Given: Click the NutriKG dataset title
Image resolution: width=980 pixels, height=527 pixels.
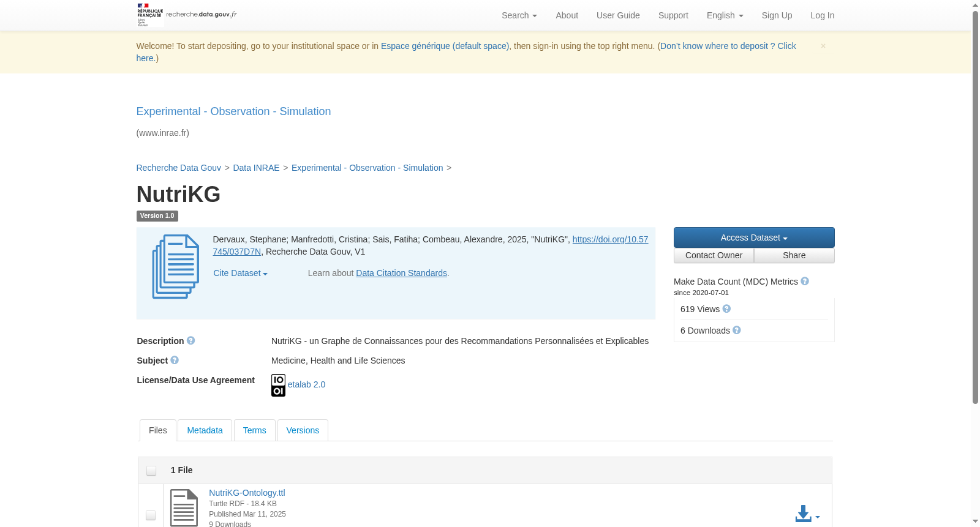Looking at the screenshot, I should click(178, 194).
